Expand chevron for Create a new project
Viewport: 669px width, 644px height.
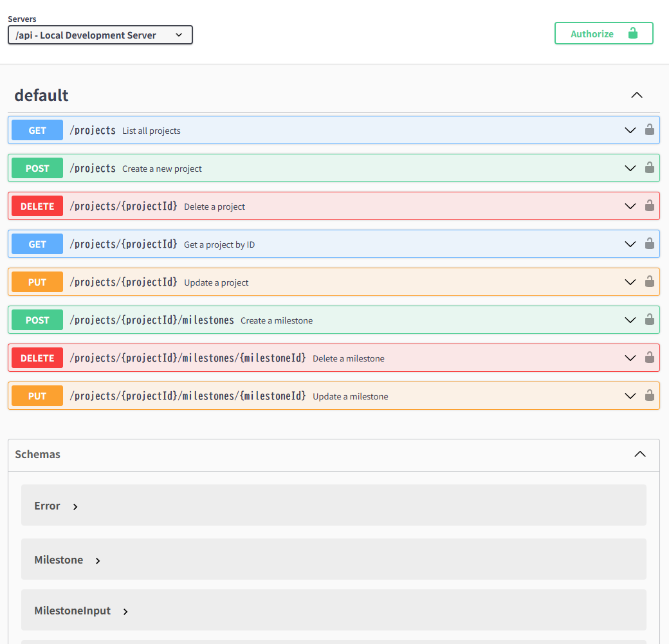click(x=630, y=168)
